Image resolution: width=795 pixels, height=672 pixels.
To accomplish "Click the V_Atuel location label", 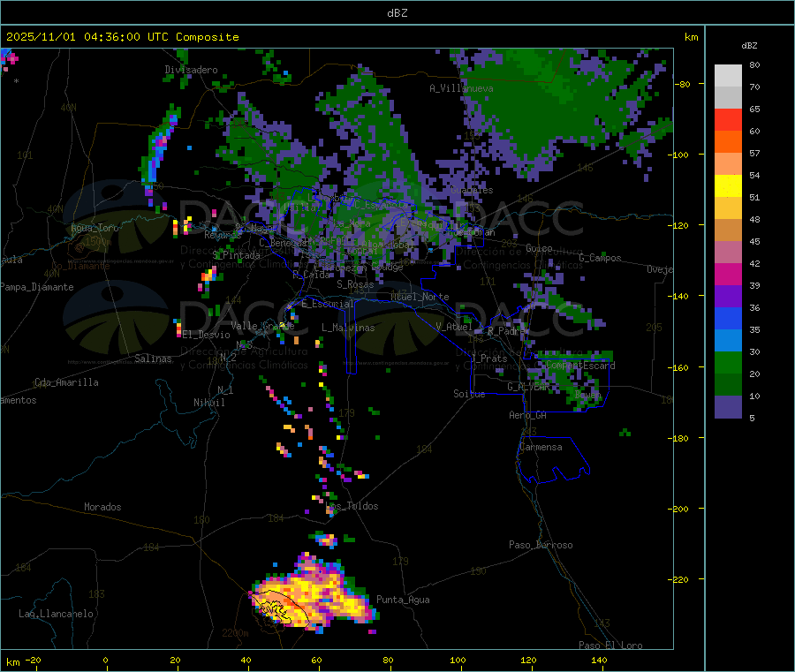I will point(454,327).
